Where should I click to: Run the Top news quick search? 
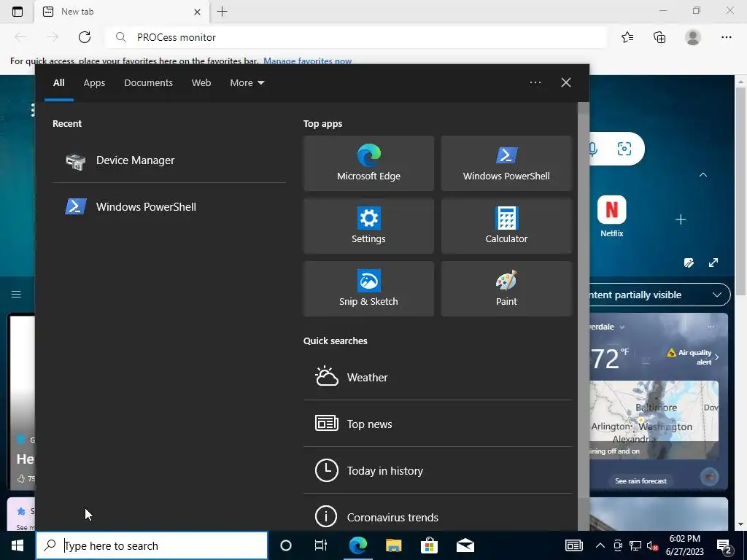point(438,424)
